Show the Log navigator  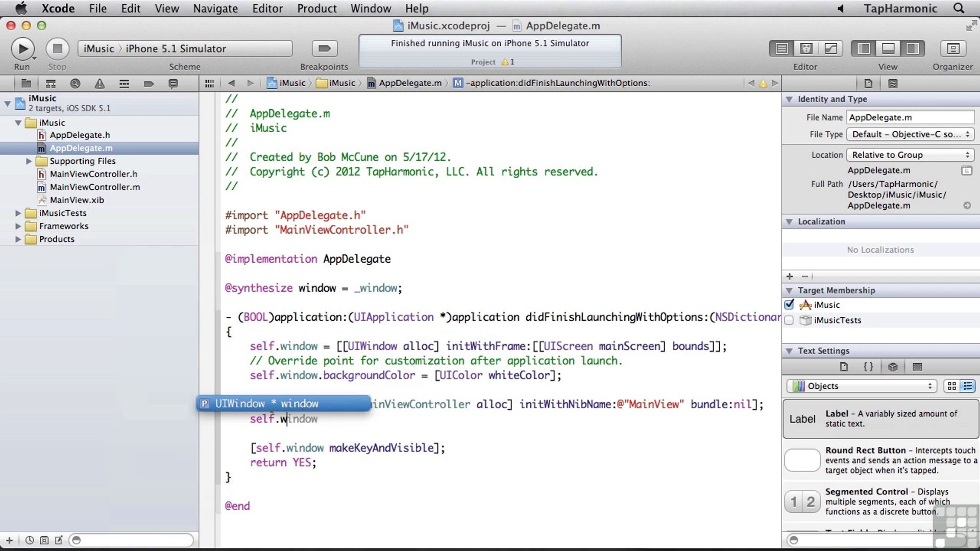click(173, 84)
